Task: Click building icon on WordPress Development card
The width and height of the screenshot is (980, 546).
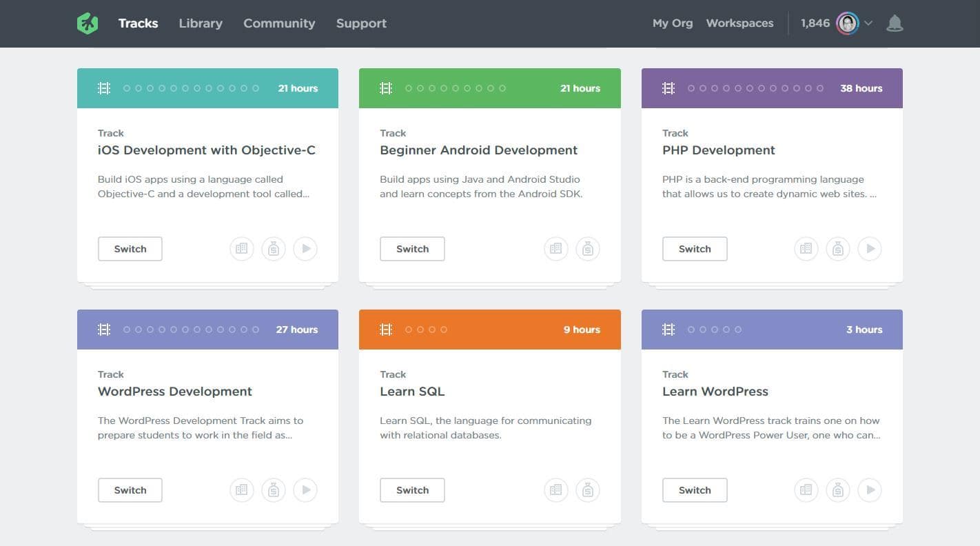Action: point(241,490)
